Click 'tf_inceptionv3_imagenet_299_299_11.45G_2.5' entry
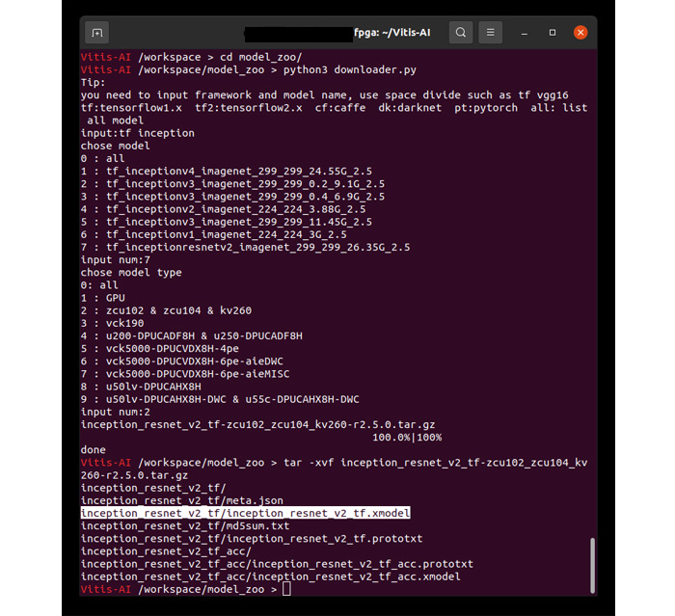The image size is (675, 616). 239,222
